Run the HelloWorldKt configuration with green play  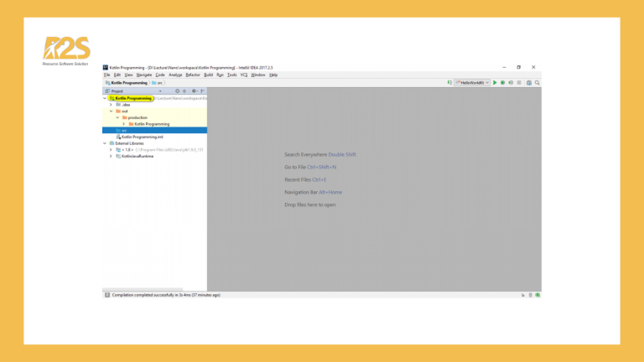click(495, 83)
